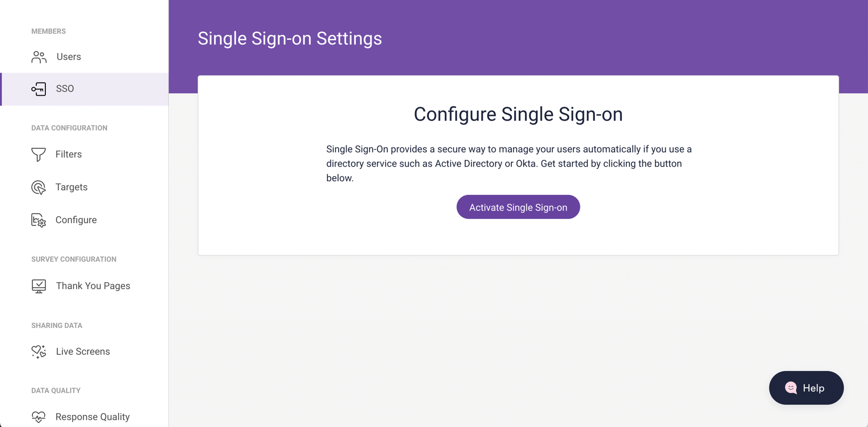The height and width of the screenshot is (427, 868).
Task: Go to Targets in Data Configuration
Action: [71, 187]
